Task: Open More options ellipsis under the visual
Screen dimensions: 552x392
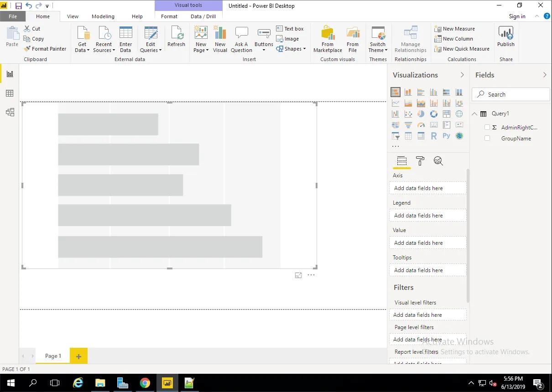Action: (311, 275)
